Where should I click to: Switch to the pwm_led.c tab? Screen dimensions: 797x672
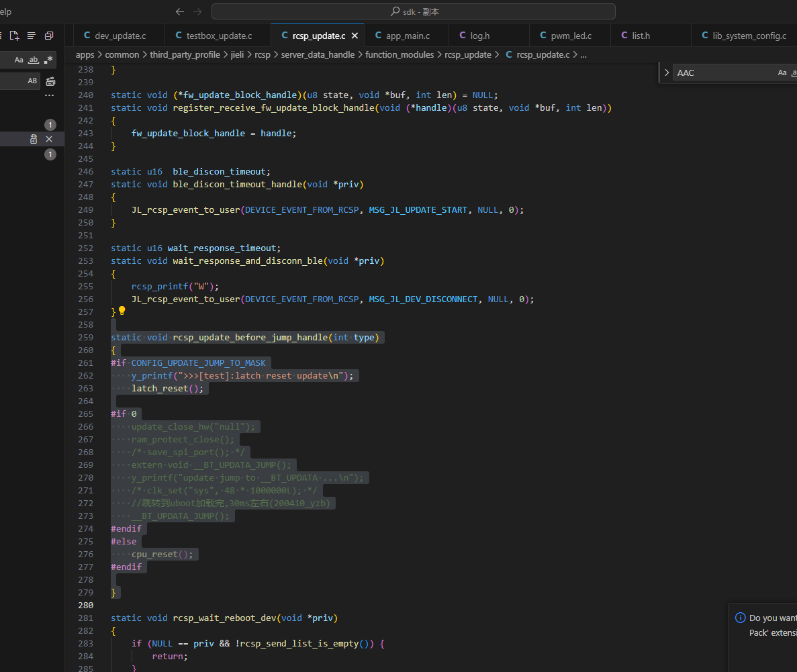[x=570, y=36]
